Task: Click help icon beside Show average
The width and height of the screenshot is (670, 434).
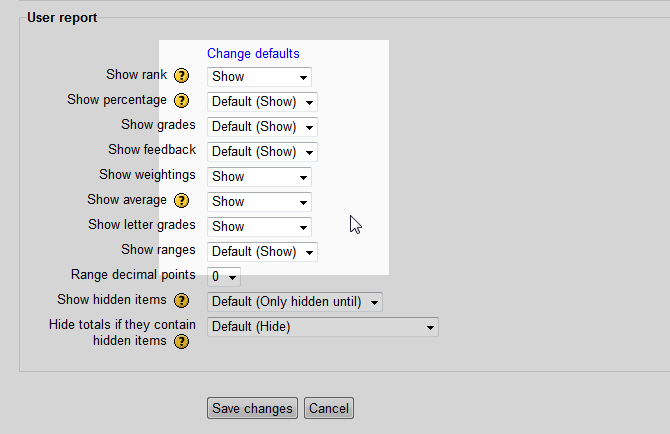Action: pos(182,201)
